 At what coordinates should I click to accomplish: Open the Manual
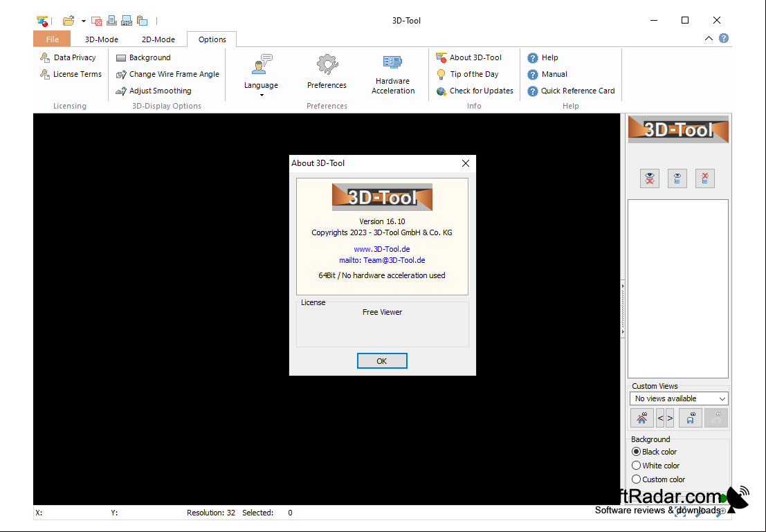(x=547, y=74)
